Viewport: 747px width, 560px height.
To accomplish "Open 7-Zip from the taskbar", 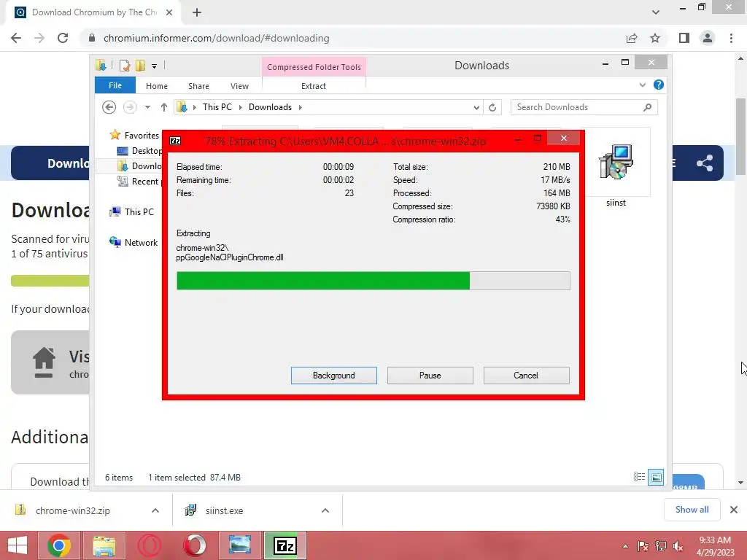I will tap(285, 545).
